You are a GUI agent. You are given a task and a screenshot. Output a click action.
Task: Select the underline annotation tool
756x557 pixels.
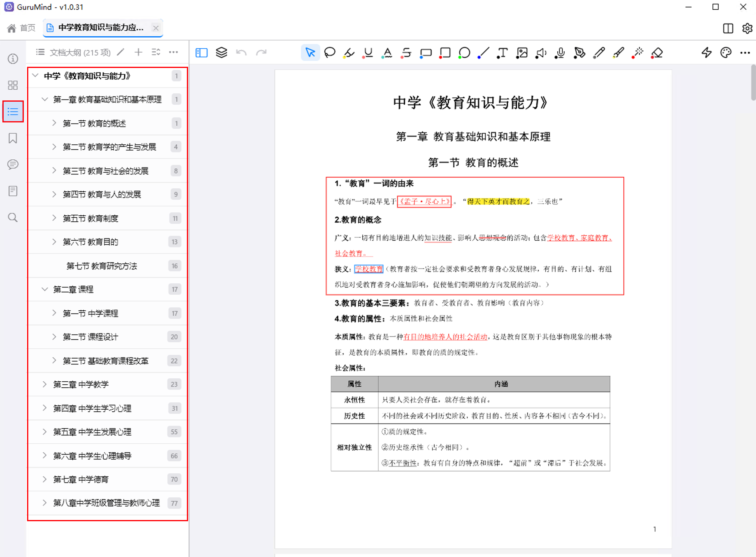pyautogui.click(x=368, y=53)
